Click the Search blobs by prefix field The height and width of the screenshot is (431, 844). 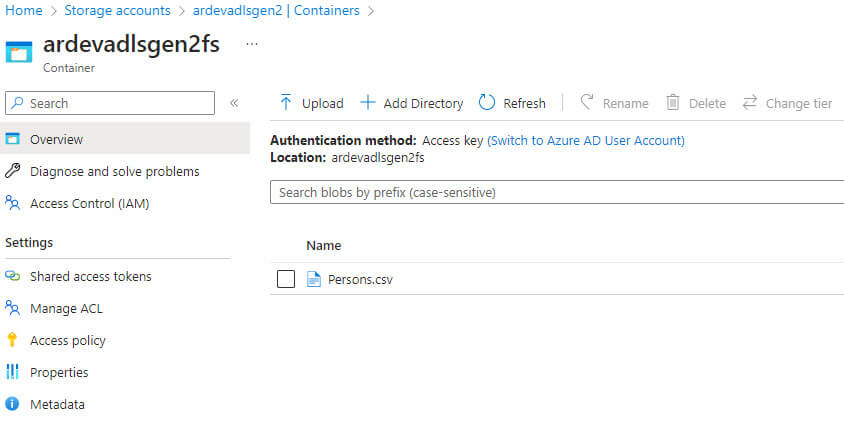pos(556,192)
